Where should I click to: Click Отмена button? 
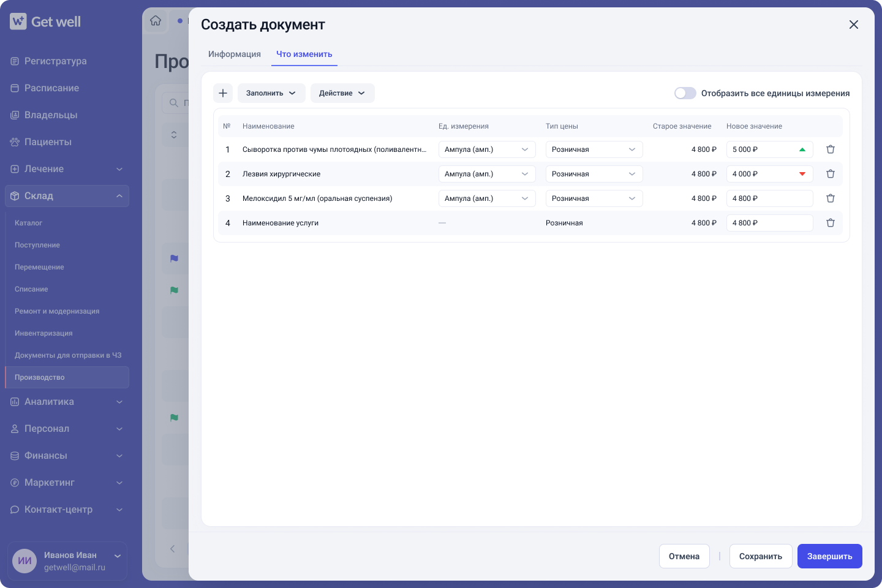(x=684, y=556)
